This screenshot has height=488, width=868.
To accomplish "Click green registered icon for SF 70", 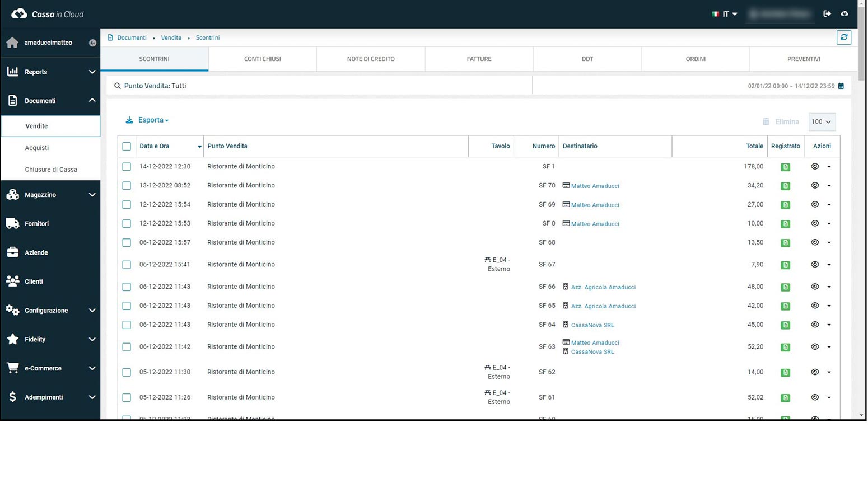I will (x=786, y=186).
